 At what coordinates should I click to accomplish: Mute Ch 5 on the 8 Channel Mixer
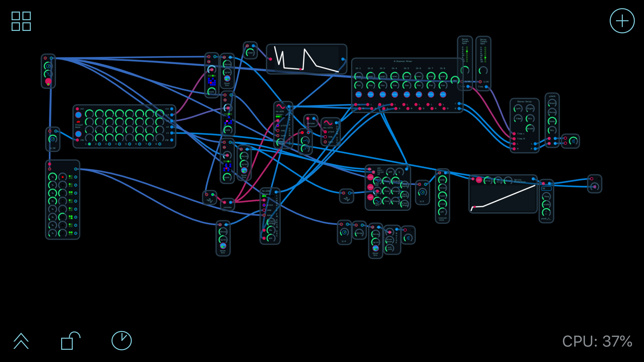click(x=406, y=94)
